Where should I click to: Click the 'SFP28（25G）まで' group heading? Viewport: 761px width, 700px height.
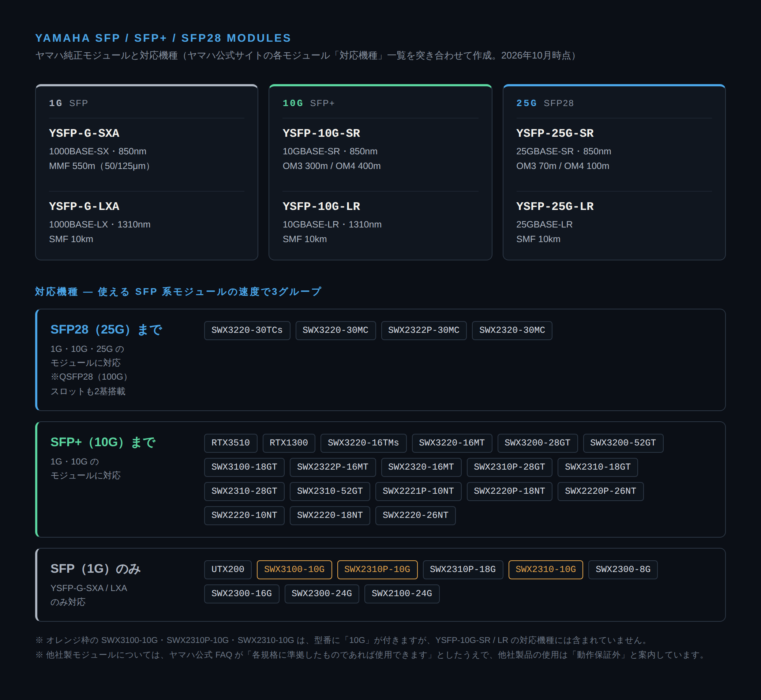click(107, 330)
